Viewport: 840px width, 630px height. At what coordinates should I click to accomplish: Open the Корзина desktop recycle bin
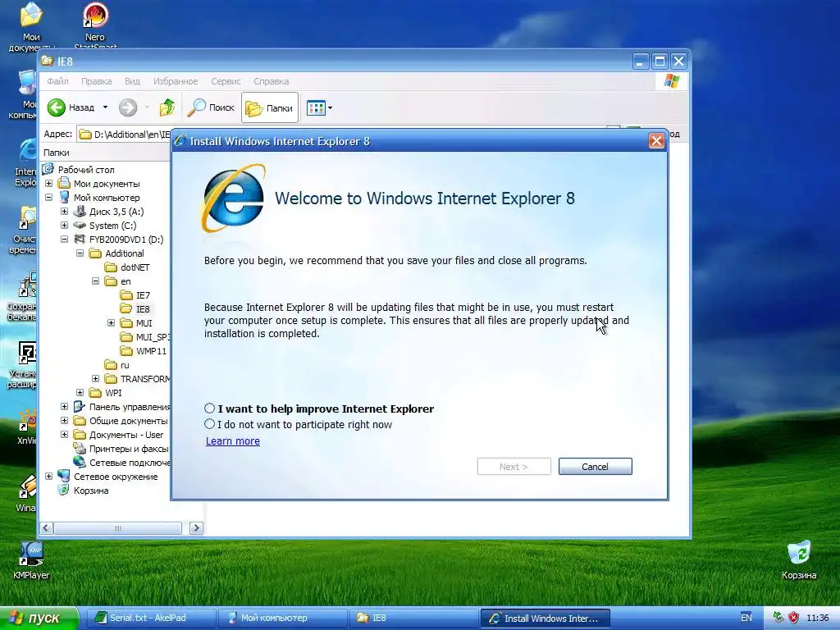pyautogui.click(x=799, y=559)
